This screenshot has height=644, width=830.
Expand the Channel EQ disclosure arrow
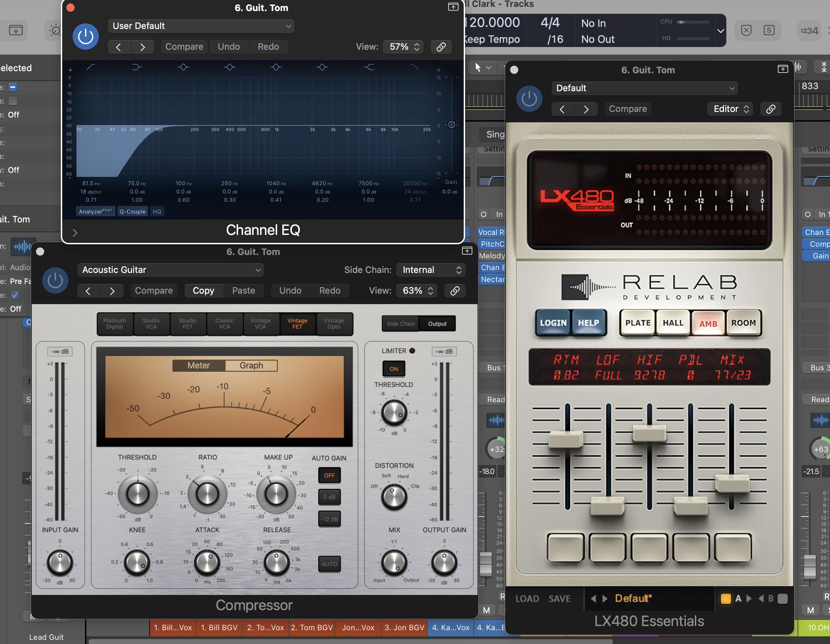(x=75, y=233)
